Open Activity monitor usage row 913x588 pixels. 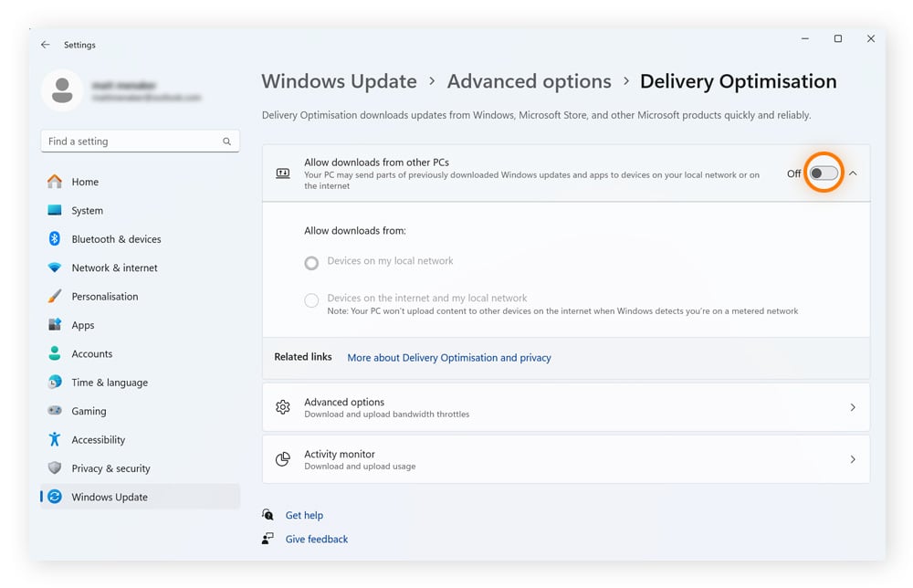click(565, 459)
